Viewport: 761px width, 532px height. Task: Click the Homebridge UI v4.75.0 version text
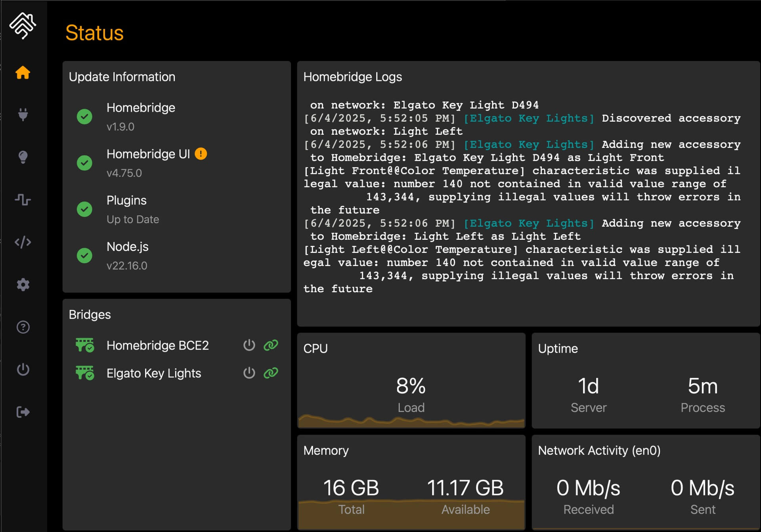point(124,173)
